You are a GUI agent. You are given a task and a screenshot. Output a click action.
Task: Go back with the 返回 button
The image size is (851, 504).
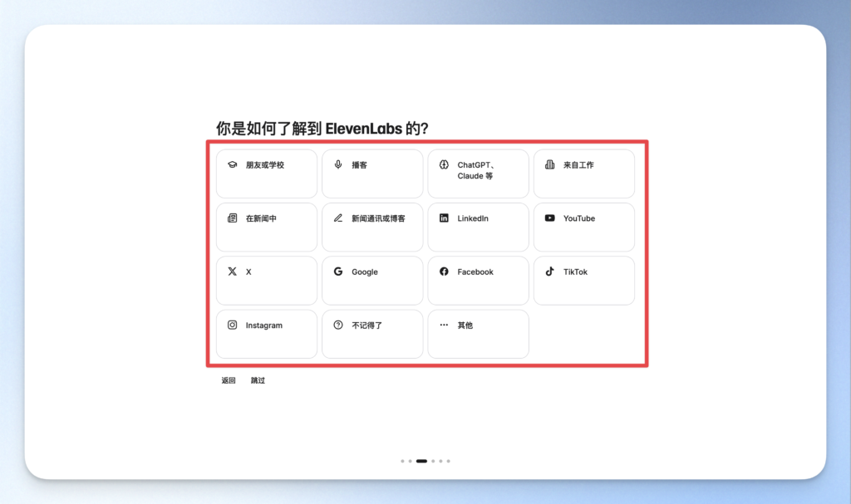click(229, 380)
